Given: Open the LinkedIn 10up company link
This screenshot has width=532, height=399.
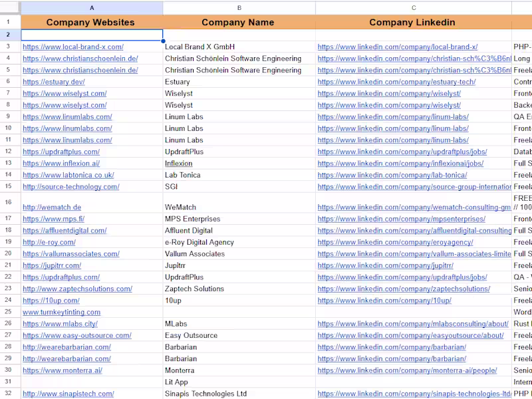Looking at the screenshot, I should click(384, 301).
